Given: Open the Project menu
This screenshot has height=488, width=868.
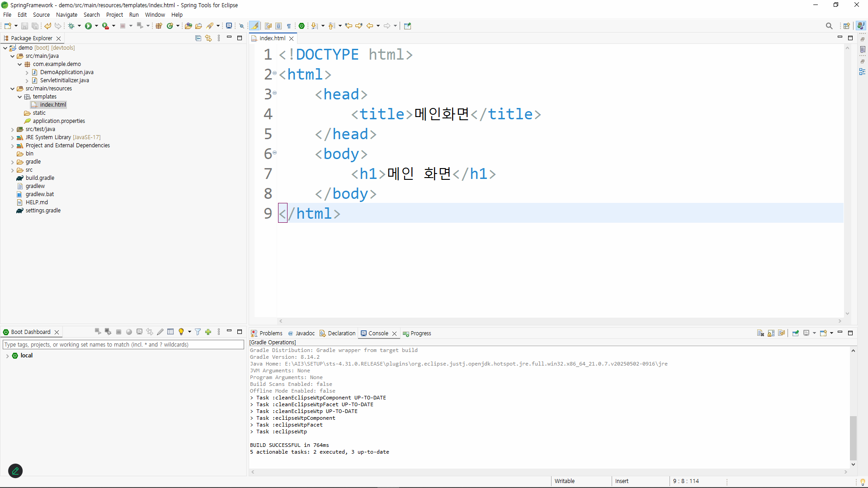Looking at the screenshot, I should click(114, 15).
